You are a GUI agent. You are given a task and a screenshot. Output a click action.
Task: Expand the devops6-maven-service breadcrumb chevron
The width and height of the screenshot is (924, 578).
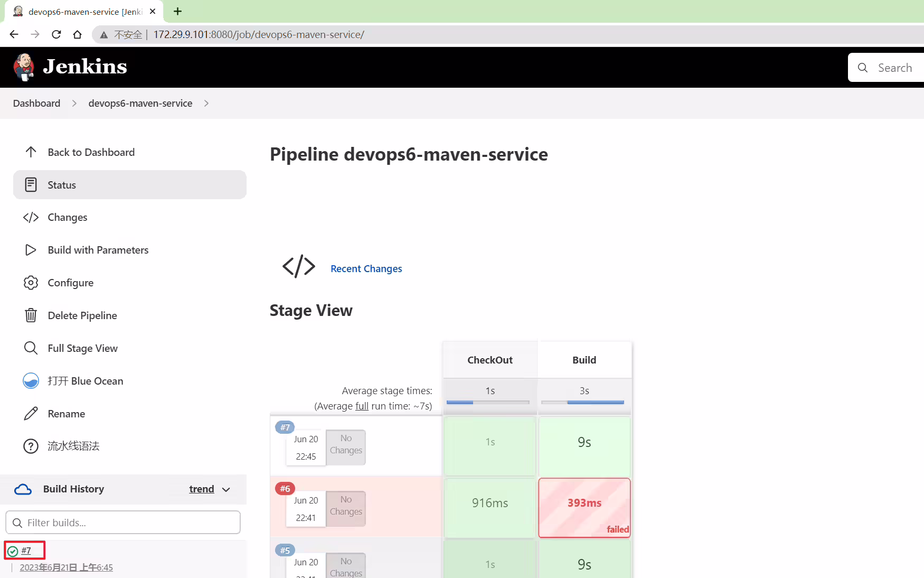[206, 104]
